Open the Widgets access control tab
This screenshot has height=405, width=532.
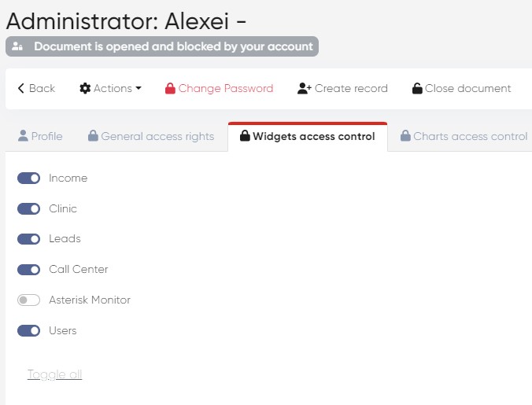(308, 137)
